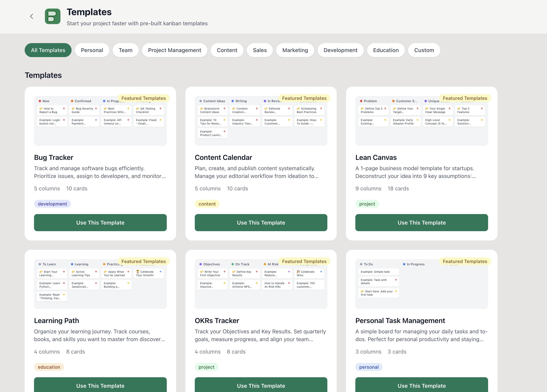Image resolution: width=547 pixels, height=392 pixels.
Task: Click the green kanban app logo
Action: click(x=52, y=16)
